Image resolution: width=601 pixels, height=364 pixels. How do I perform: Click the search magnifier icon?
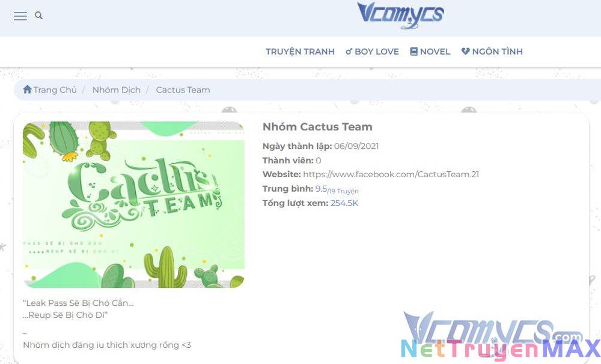click(39, 16)
